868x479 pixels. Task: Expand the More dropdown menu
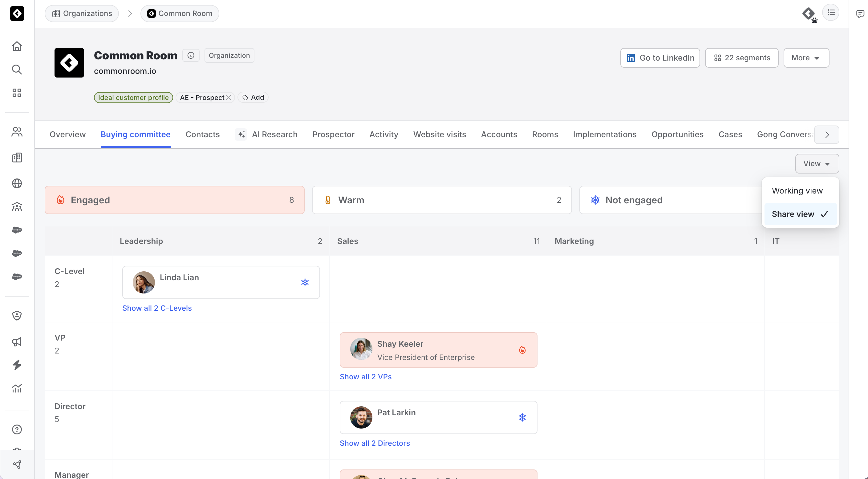click(x=806, y=58)
